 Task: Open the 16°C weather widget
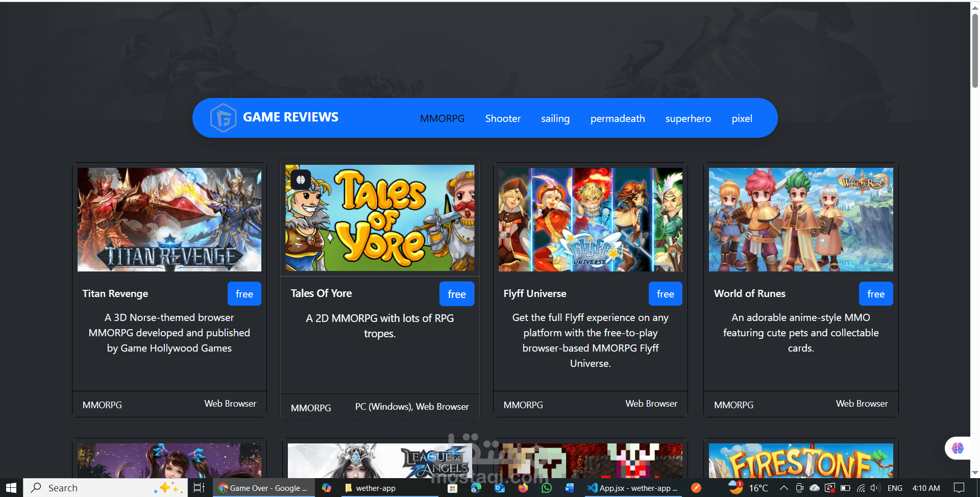pyautogui.click(x=749, y=488)
